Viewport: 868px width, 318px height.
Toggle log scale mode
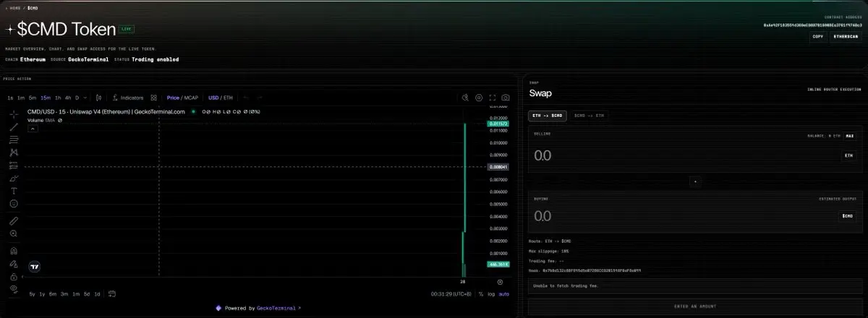(492, 294)
